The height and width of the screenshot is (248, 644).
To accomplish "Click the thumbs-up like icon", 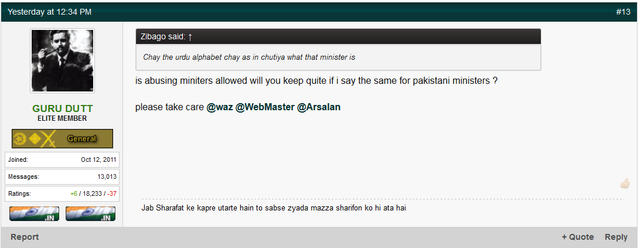I will pyautogui.click(x=625, y=184).
